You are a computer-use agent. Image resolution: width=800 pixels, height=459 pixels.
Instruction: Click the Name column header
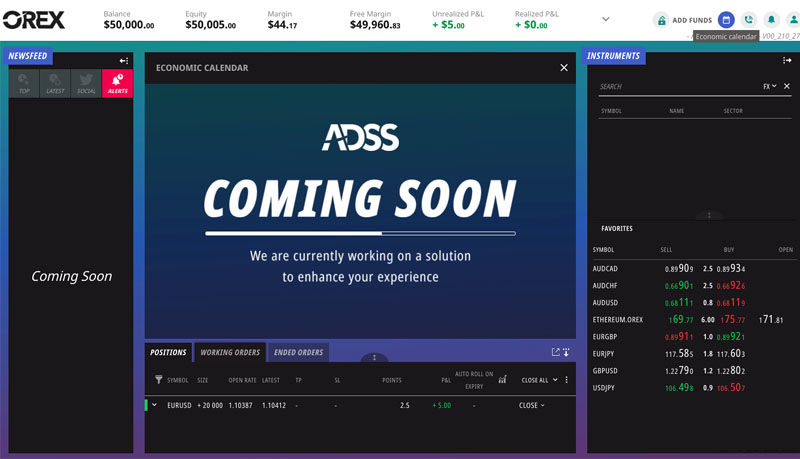click(x=677, y=111)
